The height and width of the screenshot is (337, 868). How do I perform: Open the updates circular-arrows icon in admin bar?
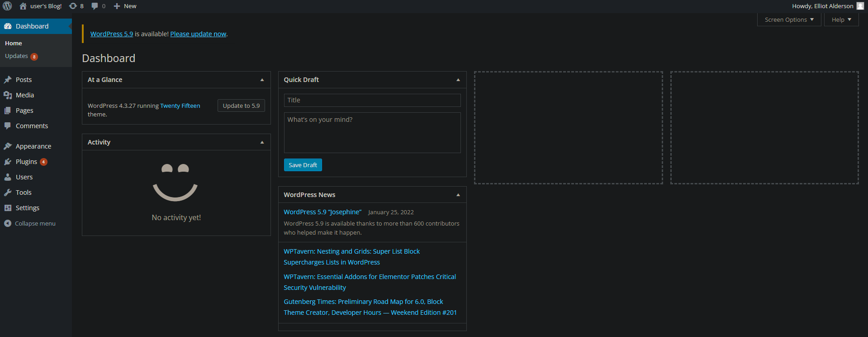(x=73, y=6)
